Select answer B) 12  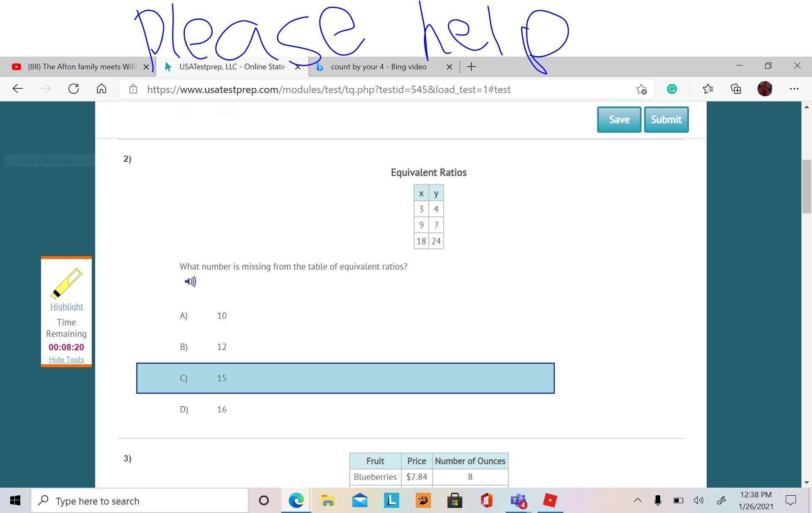tap(222, 347)
